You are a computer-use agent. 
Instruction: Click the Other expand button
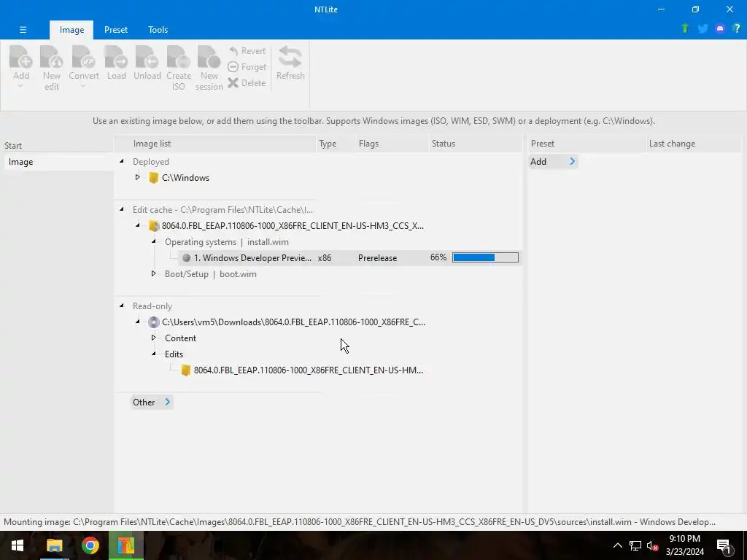tap(152, 402)
